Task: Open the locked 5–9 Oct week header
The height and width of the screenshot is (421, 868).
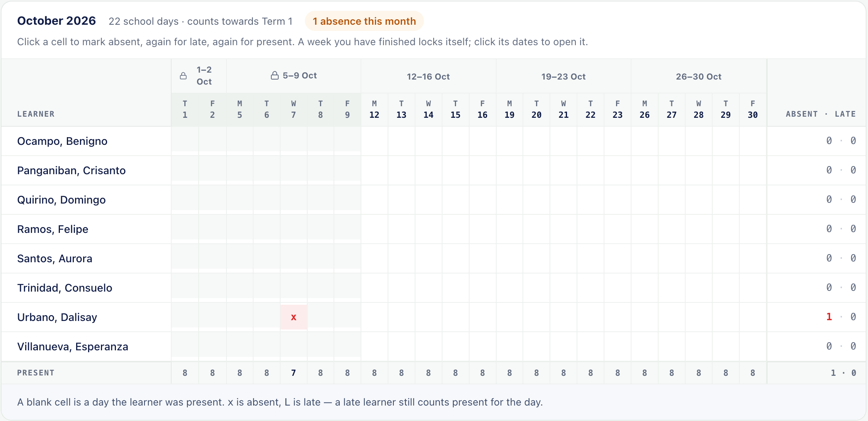Action: (294, 76)
